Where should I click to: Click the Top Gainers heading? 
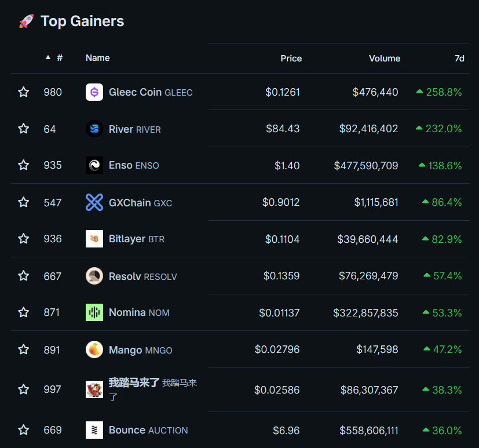tap(82, 21)
